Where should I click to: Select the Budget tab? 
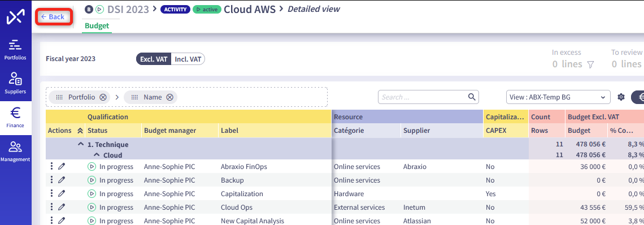point(97,26)
